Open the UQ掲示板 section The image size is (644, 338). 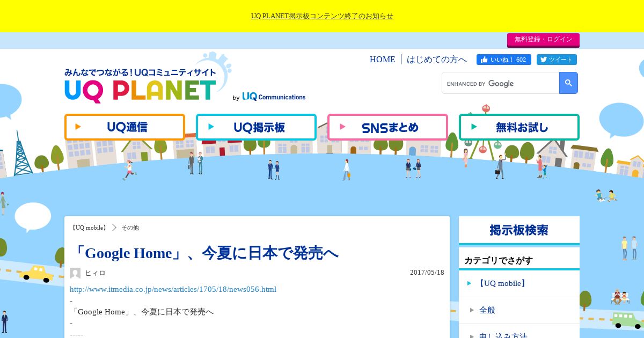tap(256, 127)
